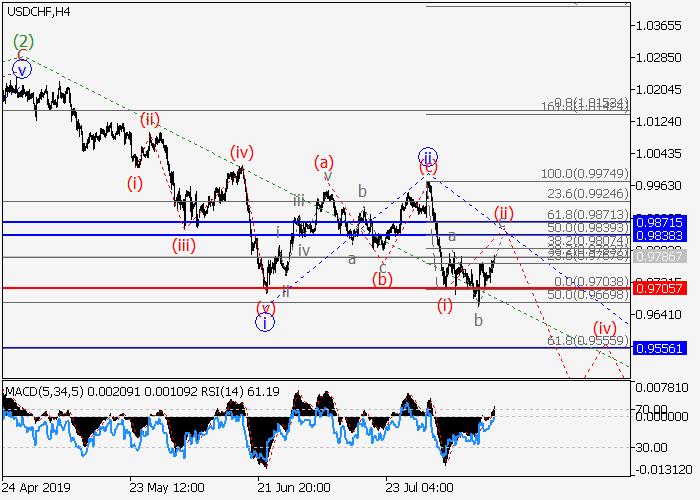This screenshot has height=500, width=700.
Task: Click the red (b) wave label
Action: pyautogui.click(x=382, y=279)
